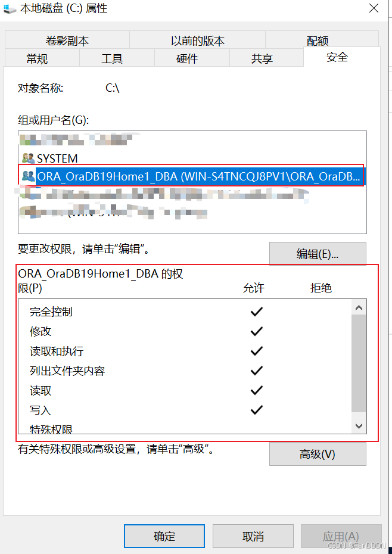Open the 共享 tab
Screen dimensions: 392x554
(x=262, y=58)
